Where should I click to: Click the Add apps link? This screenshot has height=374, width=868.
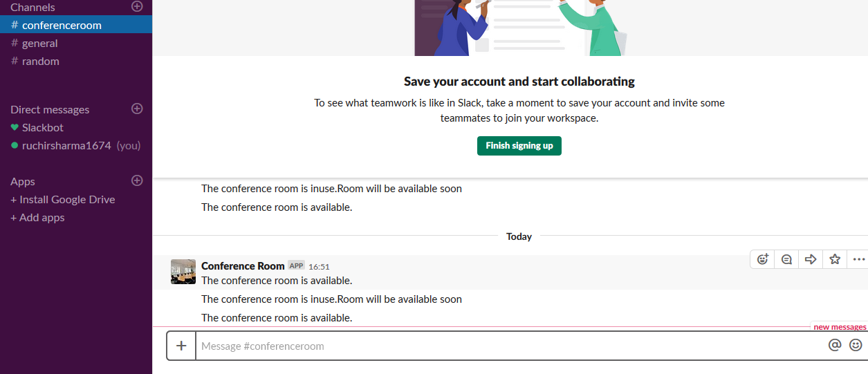pyautogui.click(x=37, y=217)
